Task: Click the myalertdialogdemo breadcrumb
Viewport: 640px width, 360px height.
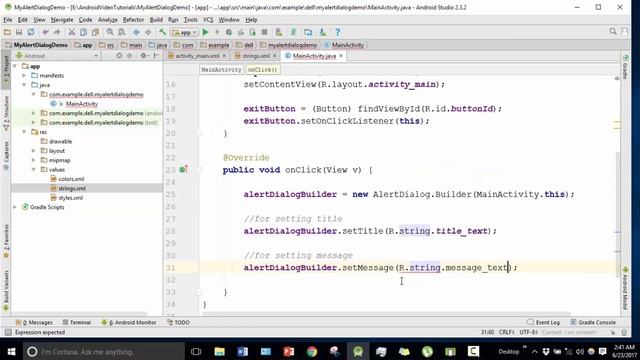Action: pos(289,45)
